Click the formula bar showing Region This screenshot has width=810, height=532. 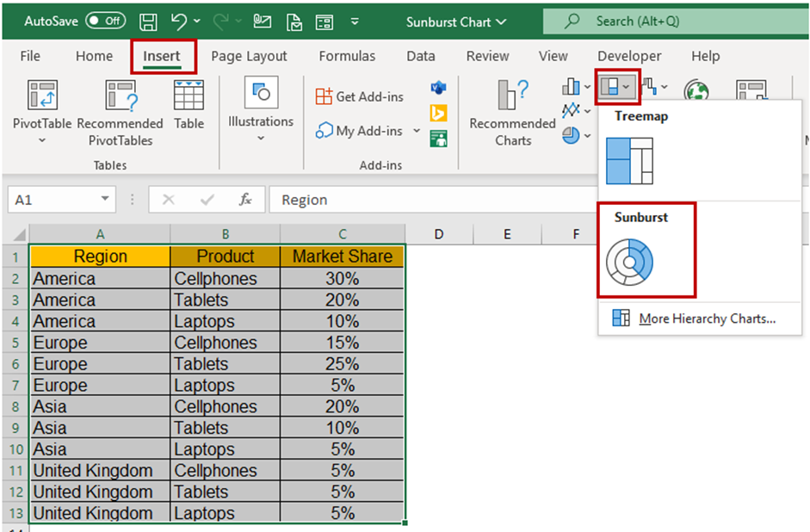(x=434, y=200)
